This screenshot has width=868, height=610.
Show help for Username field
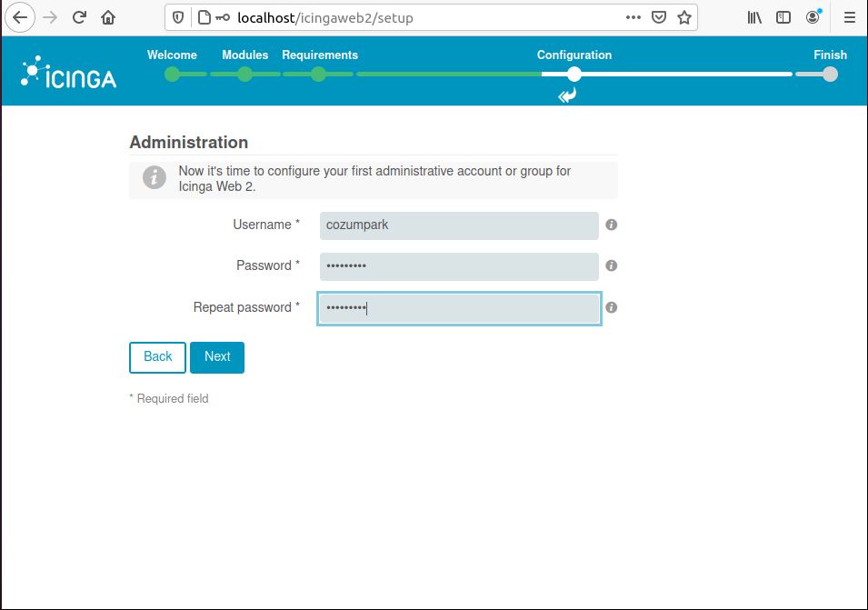point(611,225)
